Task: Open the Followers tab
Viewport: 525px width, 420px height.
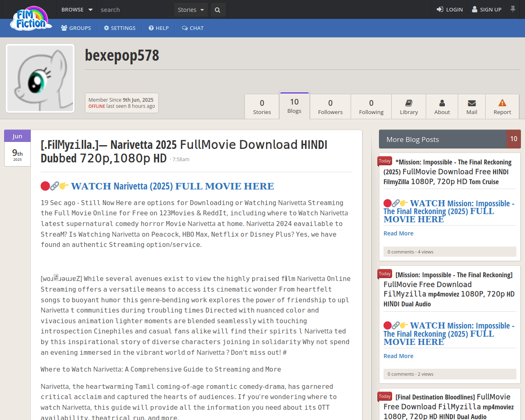Action: click(330, 107)
